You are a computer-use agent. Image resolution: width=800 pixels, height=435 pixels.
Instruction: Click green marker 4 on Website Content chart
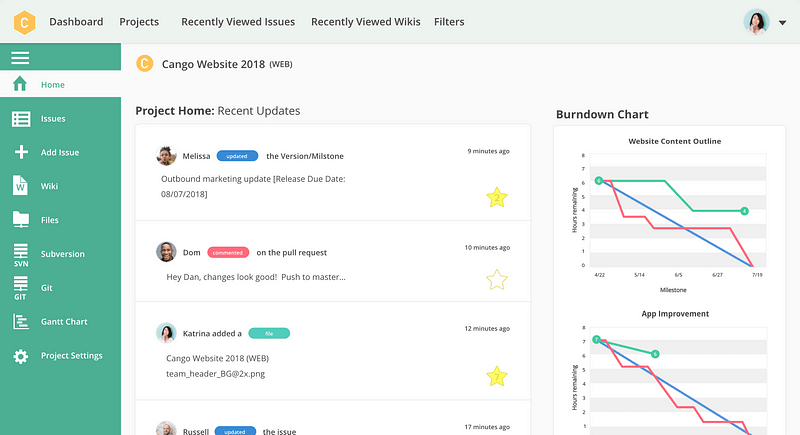pos(744,211)
